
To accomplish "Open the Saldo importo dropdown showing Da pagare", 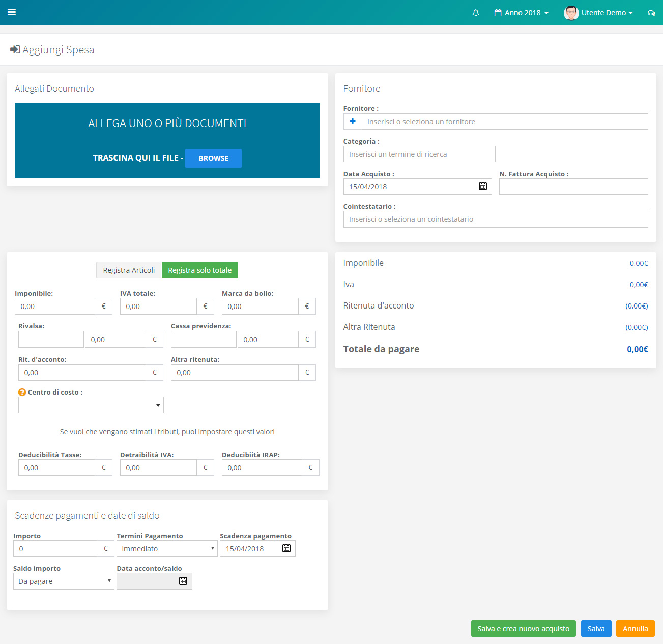I will (x=64, y=581).
